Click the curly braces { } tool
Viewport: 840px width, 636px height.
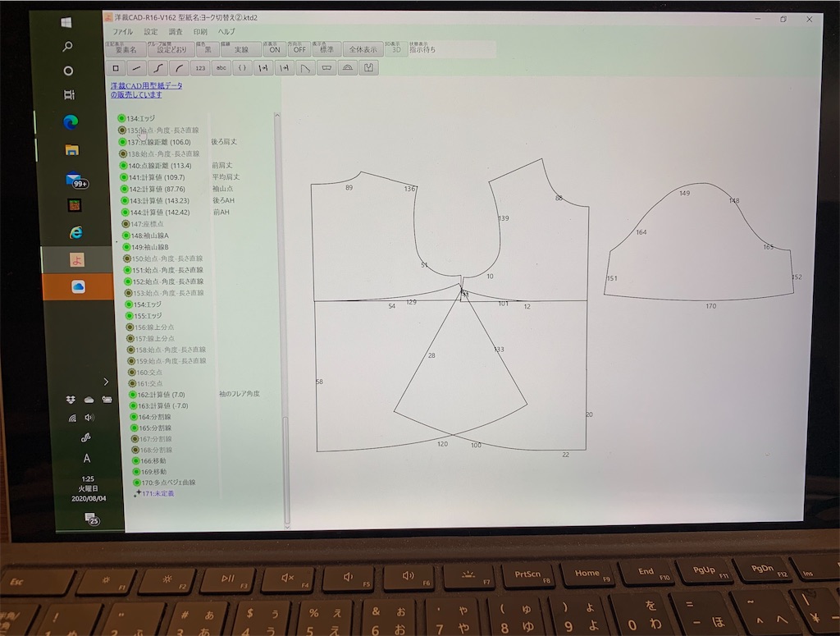[242, 68]
